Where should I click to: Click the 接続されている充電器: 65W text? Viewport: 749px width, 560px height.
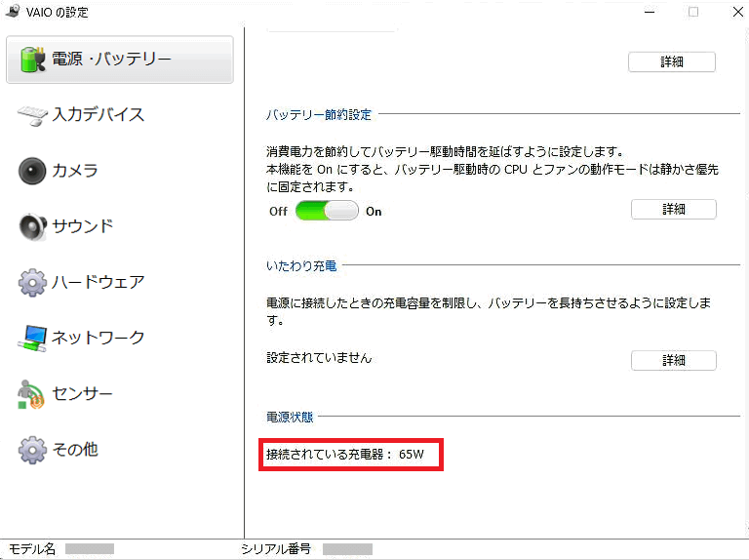point(345,454)
